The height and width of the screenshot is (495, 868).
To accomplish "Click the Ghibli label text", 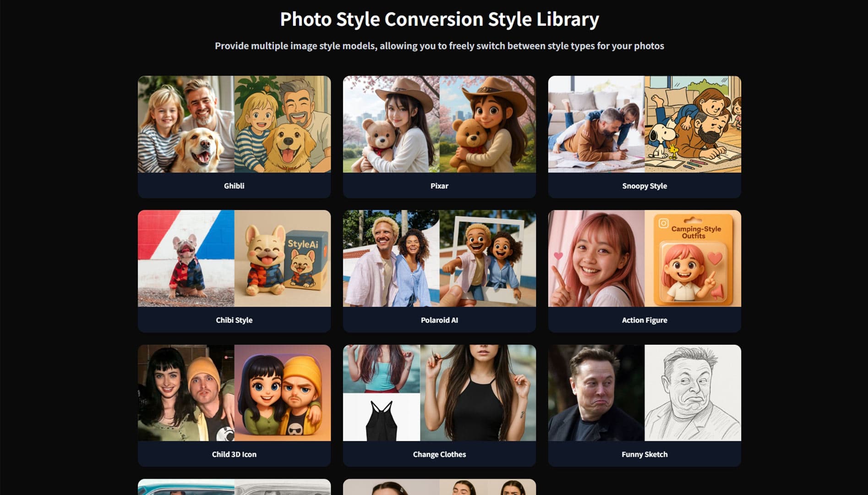I will (234, 186).
